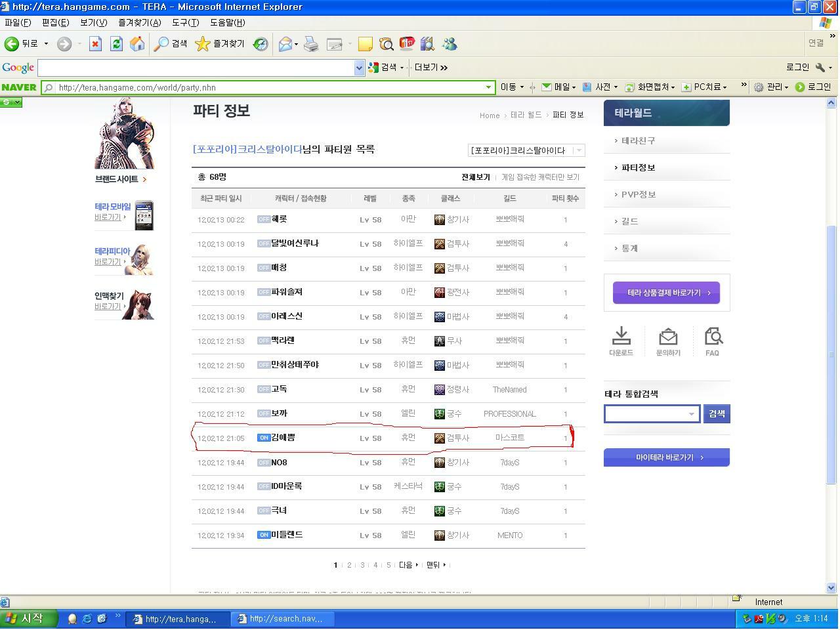Select PVP정보 in the sidebar

click(639, 195)
